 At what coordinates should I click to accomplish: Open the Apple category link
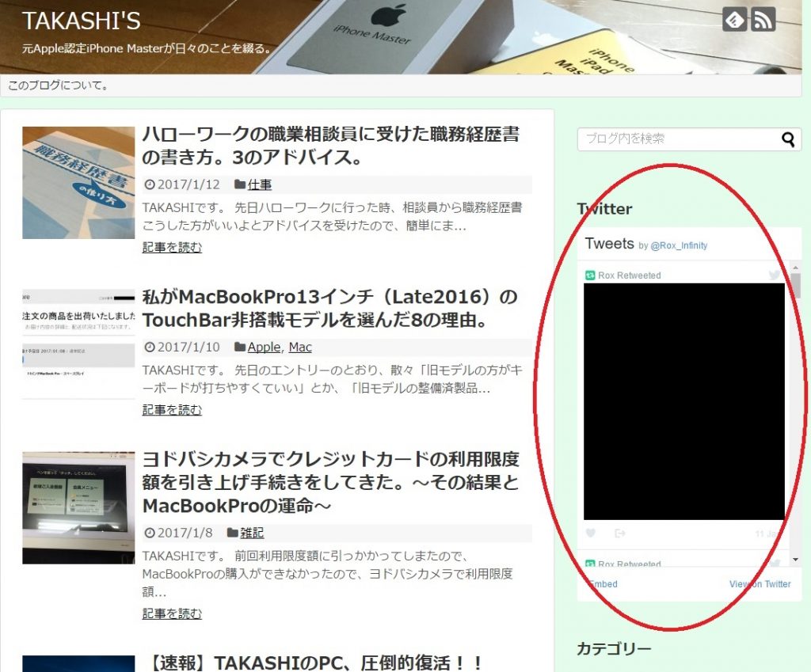pyautogui.click(x=264, y=347)
